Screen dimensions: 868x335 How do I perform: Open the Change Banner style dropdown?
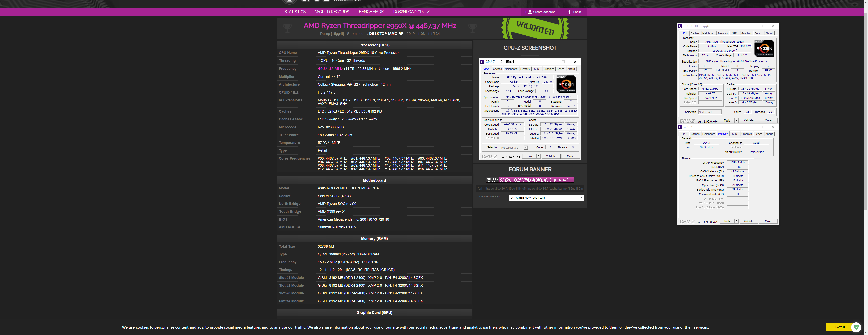pyautogui.click(x=546, y=198)
